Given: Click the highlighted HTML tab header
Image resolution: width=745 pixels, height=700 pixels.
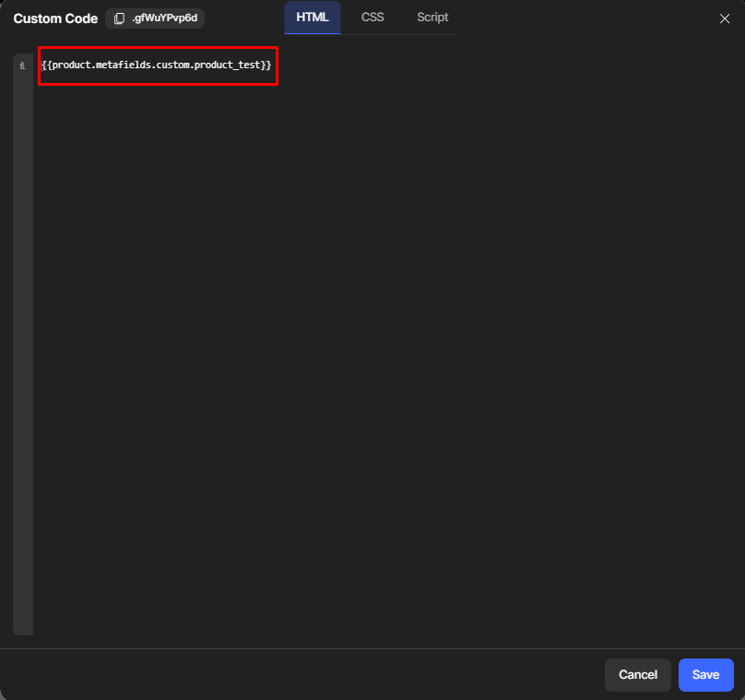Looking at the screenshot, I should tap(313, 17).
